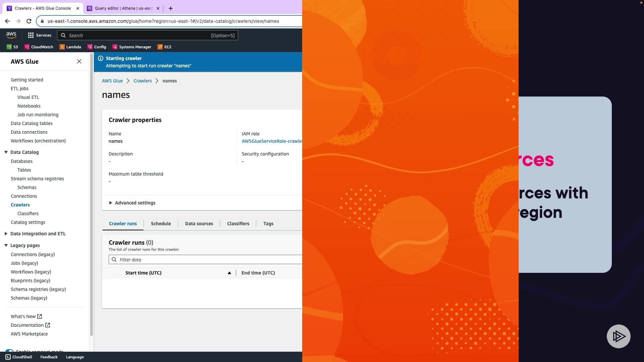
Task: Reload the browser page
Action: [29, 21]
